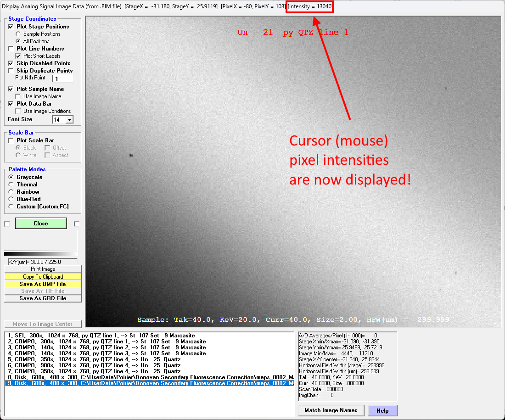
Task: Click Copy To Clipboard button
Action: 43,277
